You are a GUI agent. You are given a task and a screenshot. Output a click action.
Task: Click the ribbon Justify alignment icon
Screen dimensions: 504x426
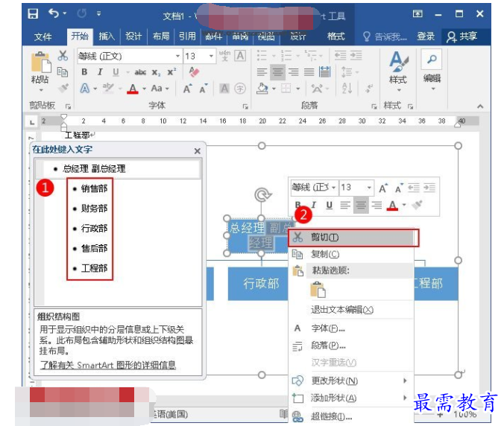(309, 72)
